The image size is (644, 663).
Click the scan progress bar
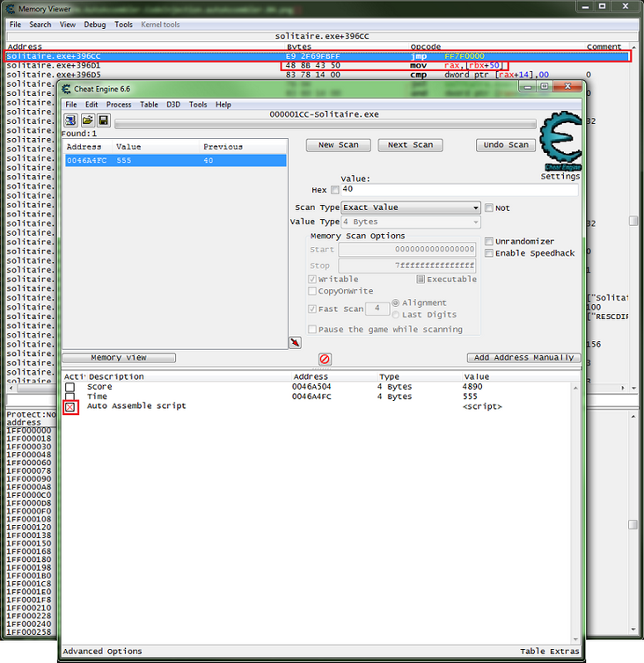pos(325,124)
